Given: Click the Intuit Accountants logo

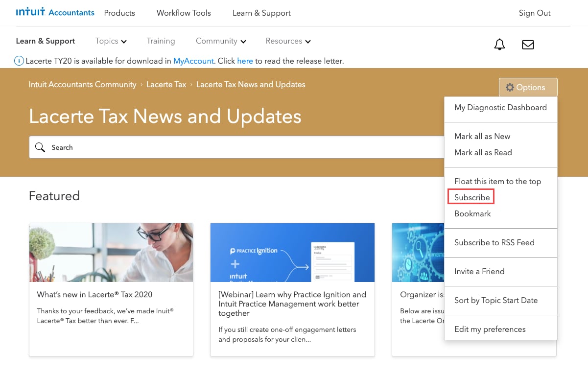Looking at the screenshot, I should pos(55,12).
